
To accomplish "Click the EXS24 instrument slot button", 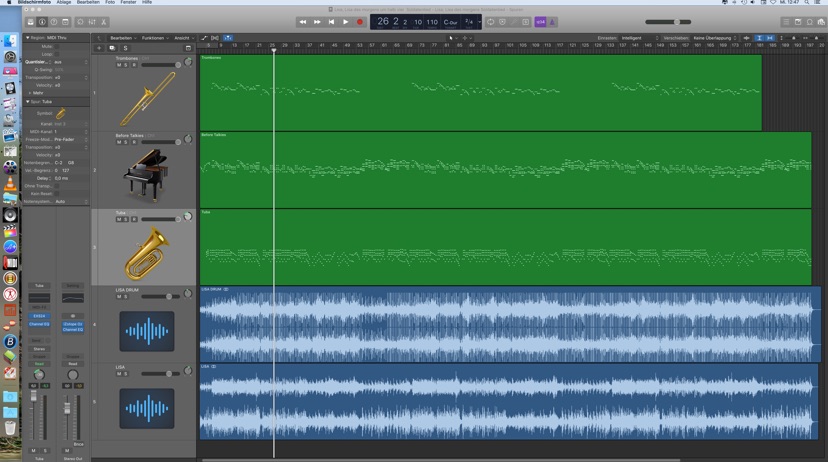I will click(x=39, y=316).
